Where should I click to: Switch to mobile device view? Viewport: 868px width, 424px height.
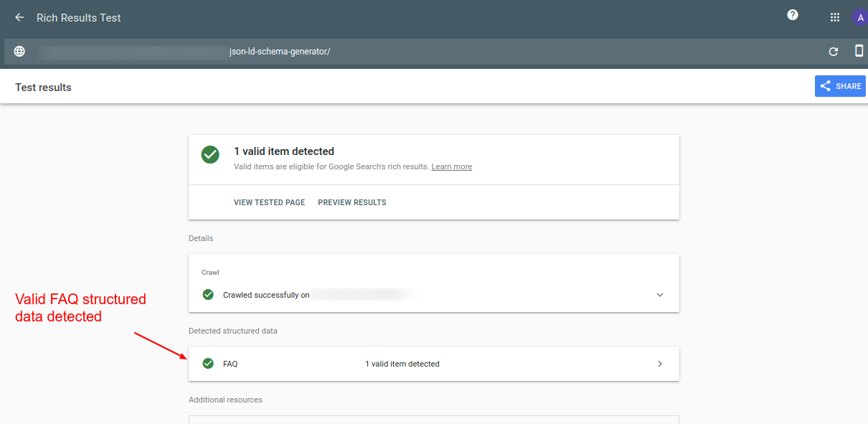click(859, 51)
